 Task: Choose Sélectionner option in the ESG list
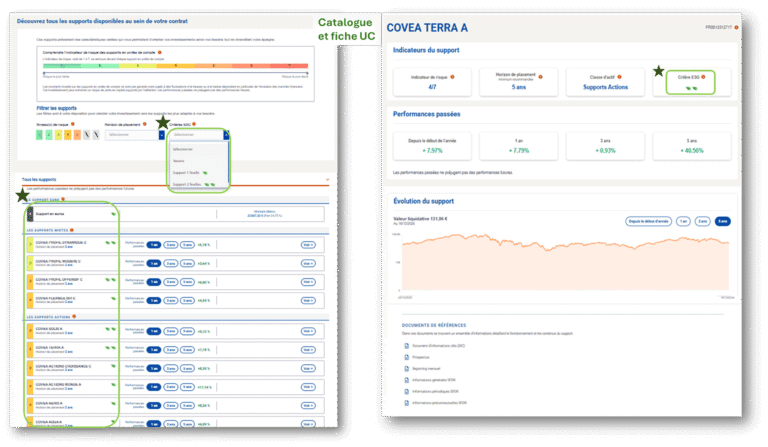pos(199,149)
